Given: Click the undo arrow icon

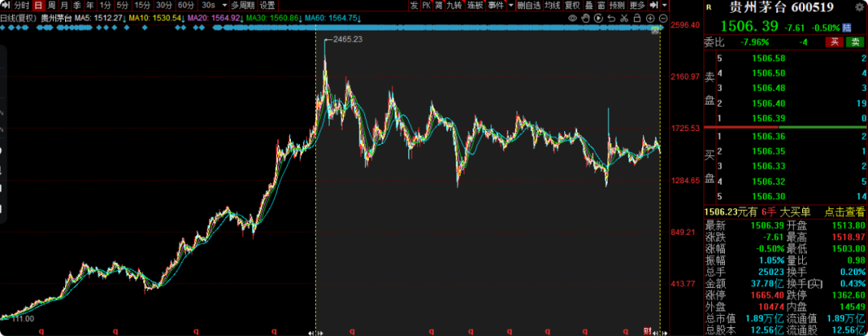Looking at the screenshot, I should point(611,18).
